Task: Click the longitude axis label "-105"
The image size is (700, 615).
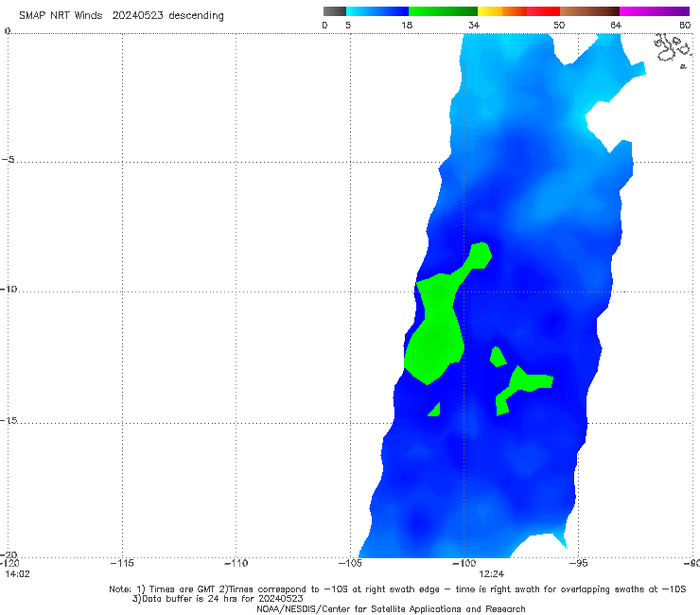Action: pyautogui.click(x=350, y=563)
